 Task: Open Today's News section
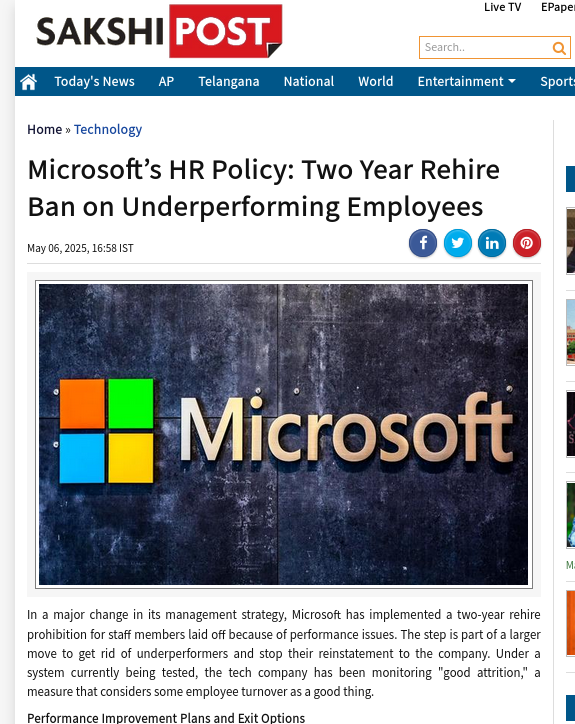coord(94,82)
